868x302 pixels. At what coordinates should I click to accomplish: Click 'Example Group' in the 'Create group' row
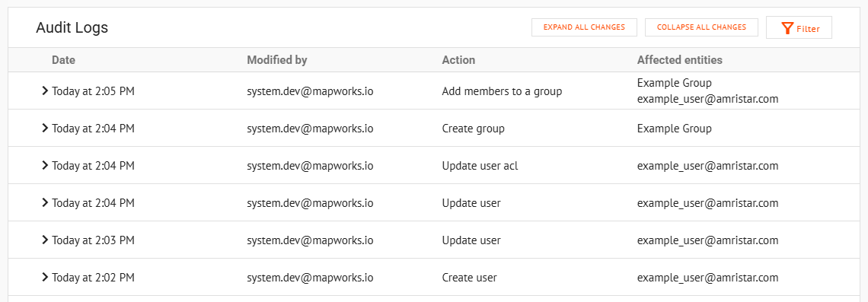(x=675, y=129)
